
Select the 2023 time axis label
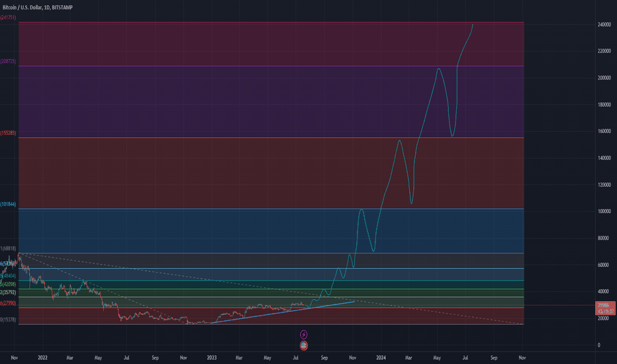point(212,357)
